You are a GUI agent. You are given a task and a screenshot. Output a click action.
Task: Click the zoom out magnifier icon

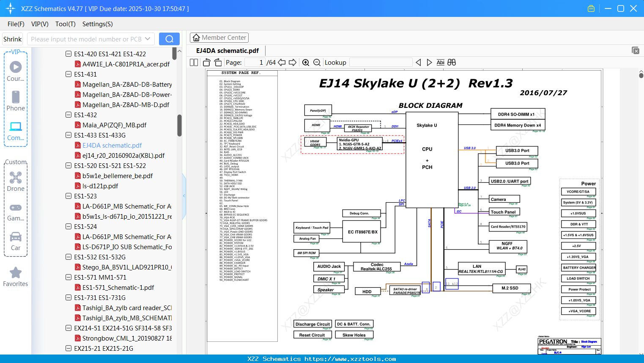tap(317, 63)
